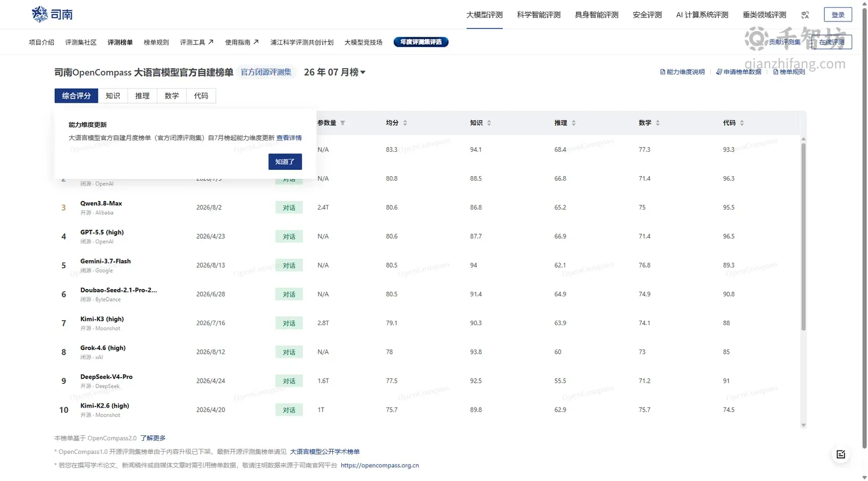This screenshot has width=868, height=481.
Task: Click the 司南 OpenCompass logo
Action: pos(52,14)
